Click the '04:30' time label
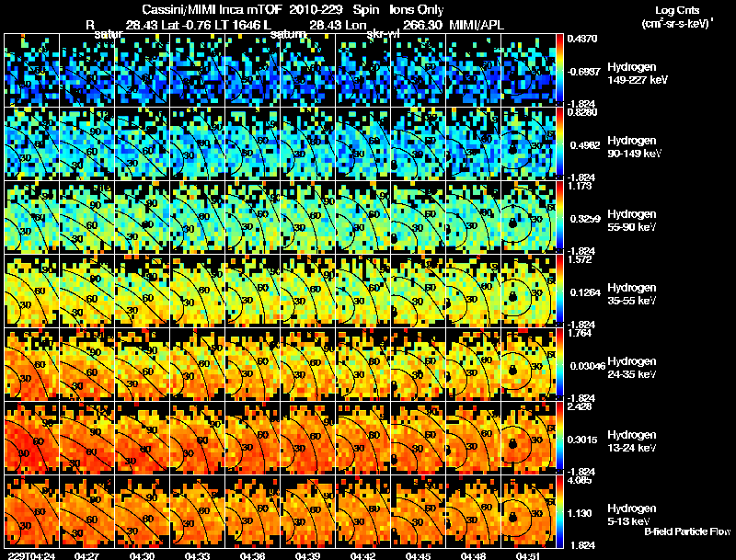Viewport: 736px width, 560px height. [x=143, y=556]
